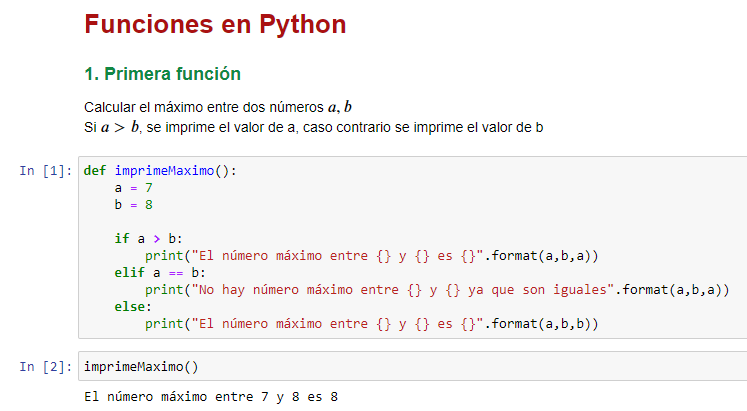Click the print line ending in format(a,b,b)
The height and width of the screenshot is (411, 747).
372,324
